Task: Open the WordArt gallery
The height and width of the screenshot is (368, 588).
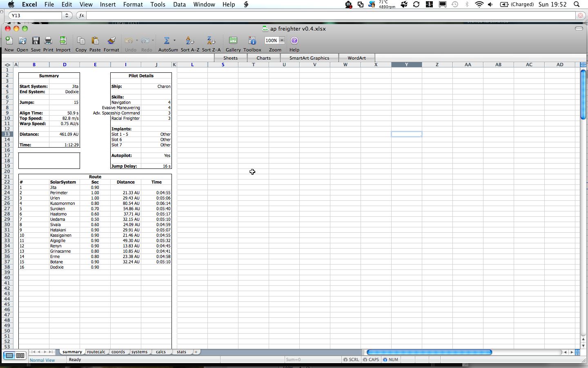Action: point(356,58)
